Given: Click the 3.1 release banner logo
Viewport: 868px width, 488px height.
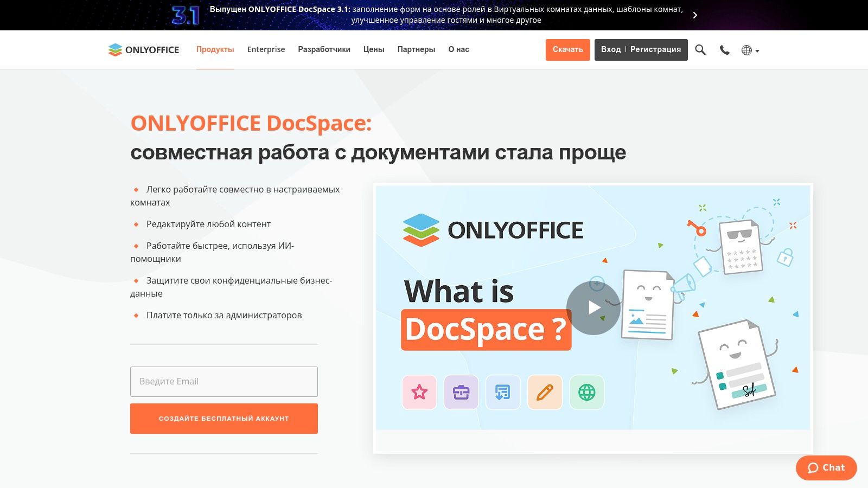Looking at the screenshot, I should 186,15.
